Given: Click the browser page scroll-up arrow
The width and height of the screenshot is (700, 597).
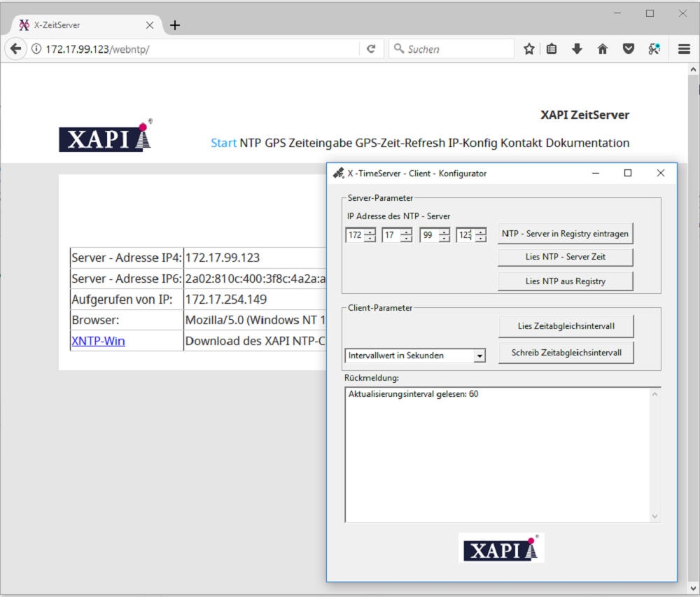Looking at the screenshot, I should pyautogui.click(x=693, y=69).
